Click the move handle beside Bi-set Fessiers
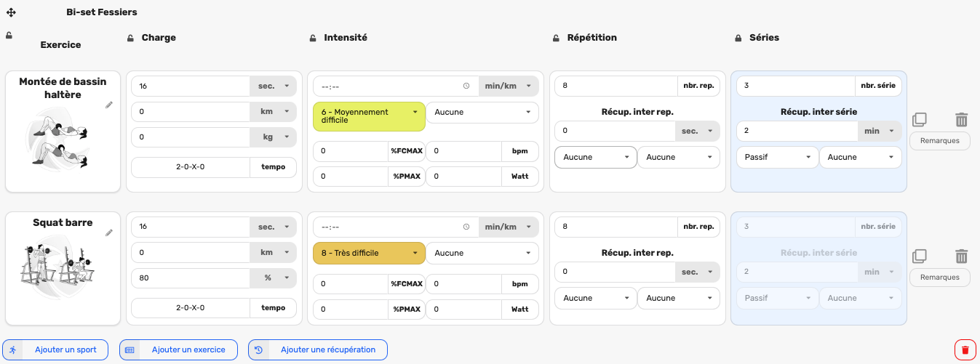980x364 pixels. 11,12
